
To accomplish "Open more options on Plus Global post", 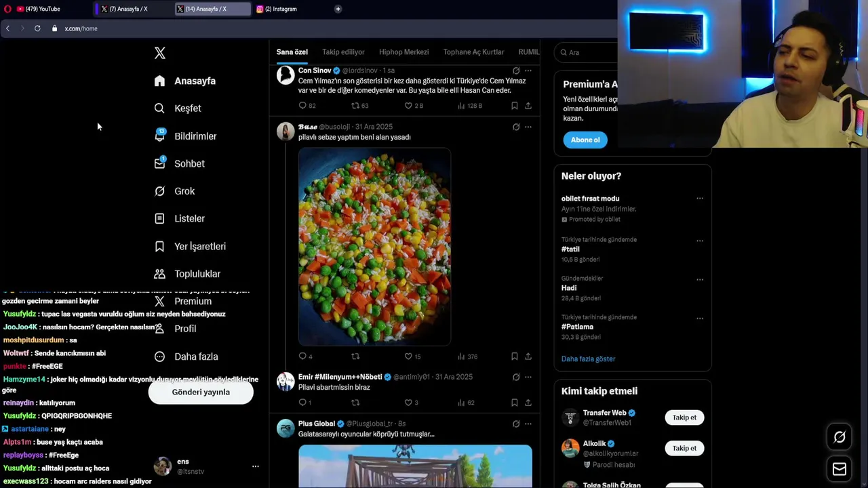I will coord(528,424).
